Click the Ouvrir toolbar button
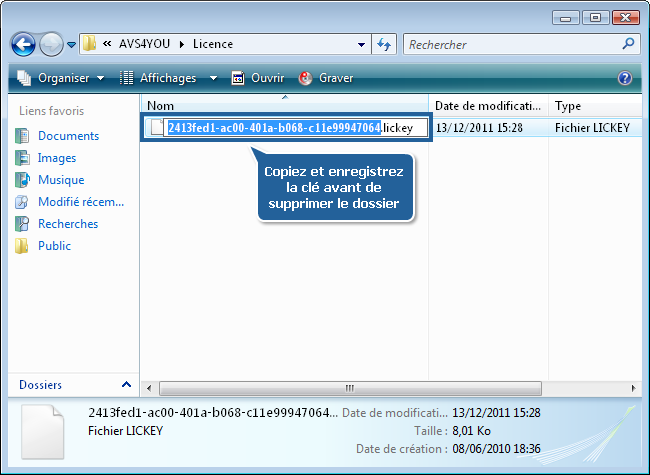 pos(258,78)
